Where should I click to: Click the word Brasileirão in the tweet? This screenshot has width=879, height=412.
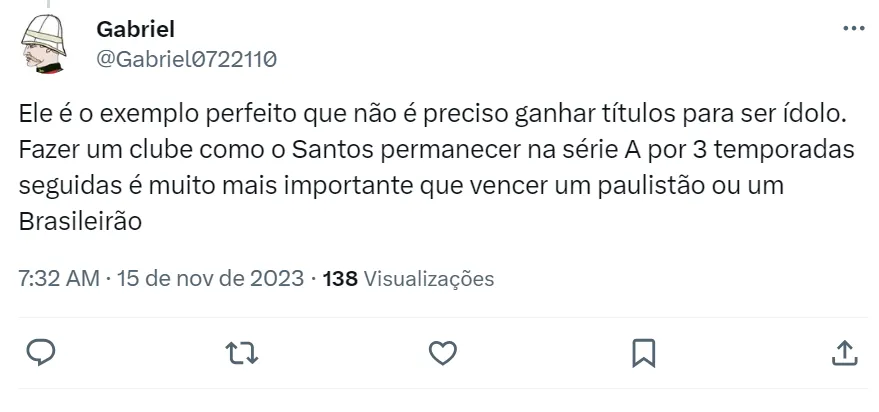[x=80, y=223]
